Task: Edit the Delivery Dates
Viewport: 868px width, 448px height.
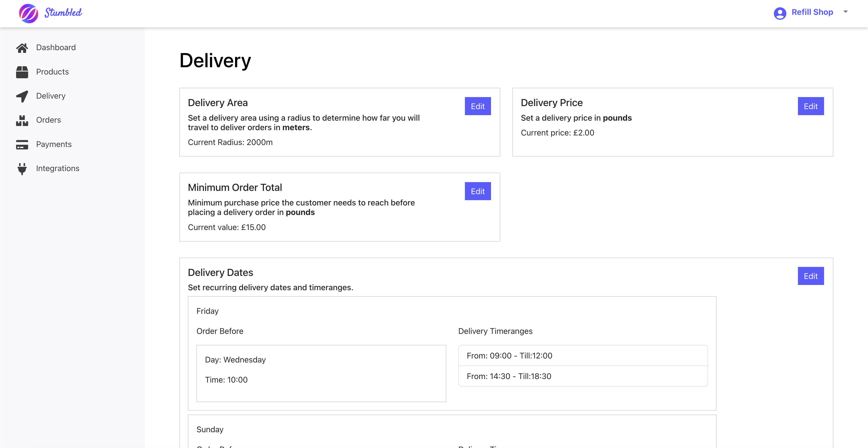Action: (x=810, y=276)
